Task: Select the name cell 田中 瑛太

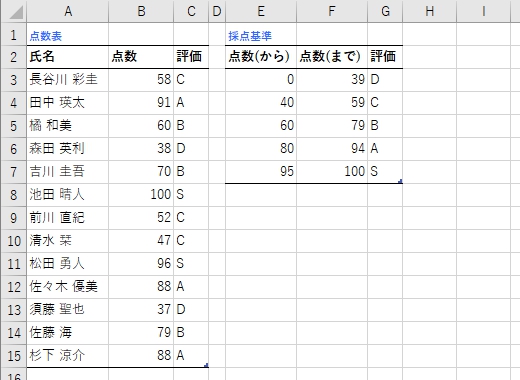Action: [68, 103]
